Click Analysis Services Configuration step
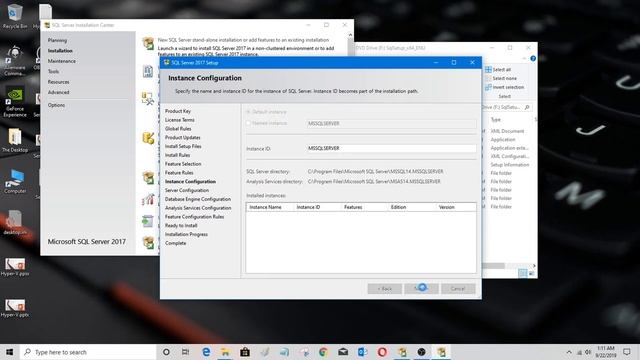 [198, 208]
